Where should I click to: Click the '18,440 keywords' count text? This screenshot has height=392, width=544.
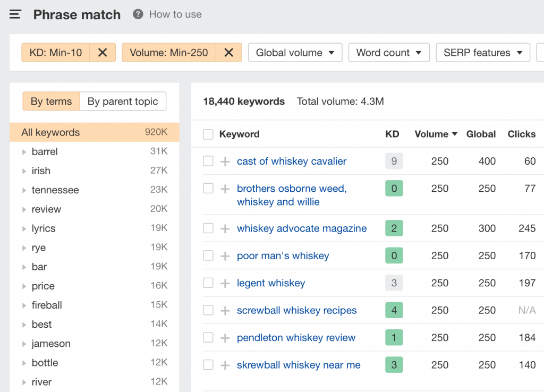tap(244, 101)
